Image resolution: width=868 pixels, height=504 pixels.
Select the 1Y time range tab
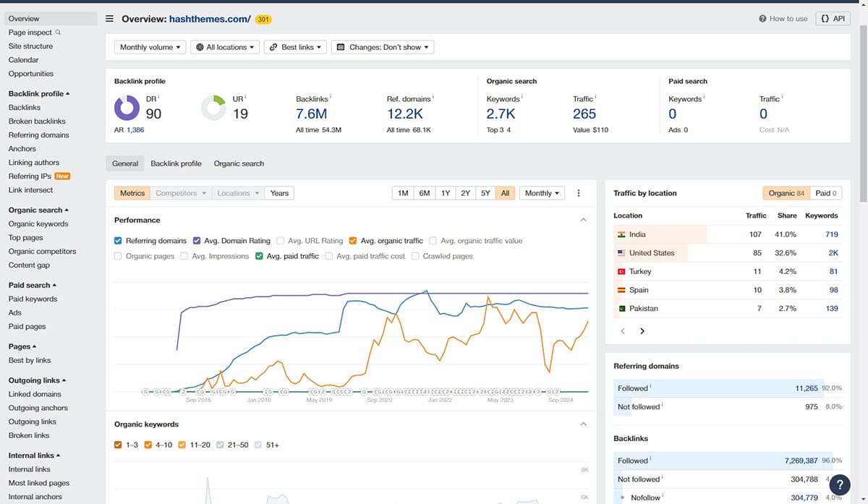tap(446, 193)
